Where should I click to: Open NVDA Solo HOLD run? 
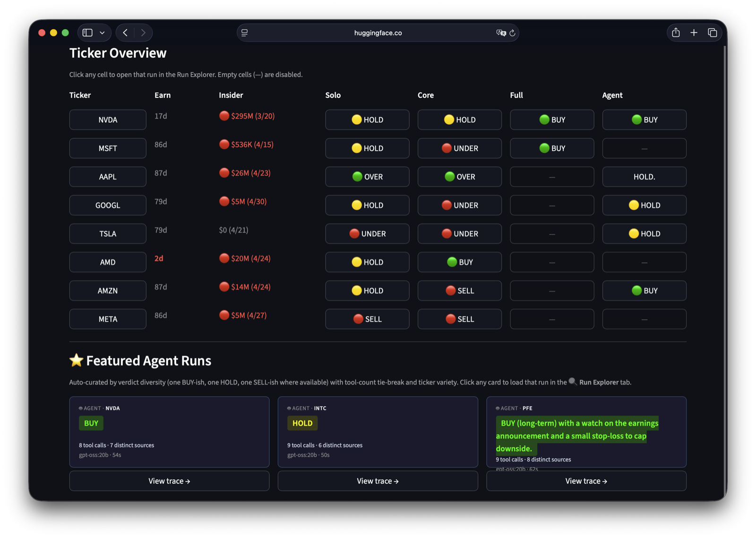(367, 120)
